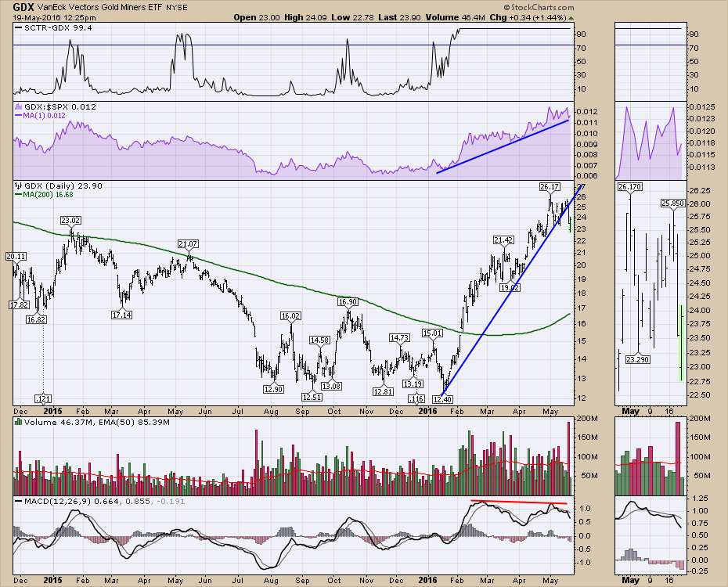The width and height of the screenshot is (728, 587).
Task: Click the .121 dividend marker label
Action: coord(43,398)
